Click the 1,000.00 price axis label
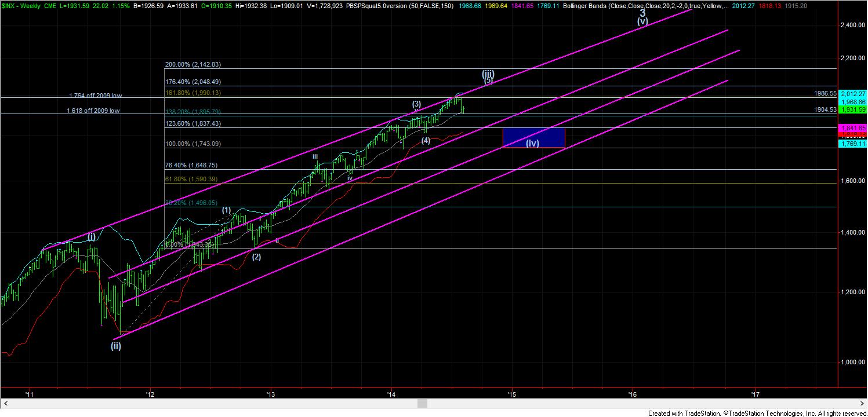Image resolution: width=868 pixels, height=417 pixels. pyautogui.click(x=852, y=362)
